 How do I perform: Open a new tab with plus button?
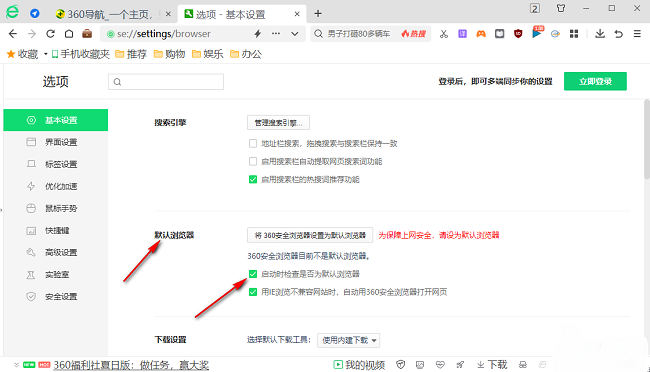coord(318,14)
